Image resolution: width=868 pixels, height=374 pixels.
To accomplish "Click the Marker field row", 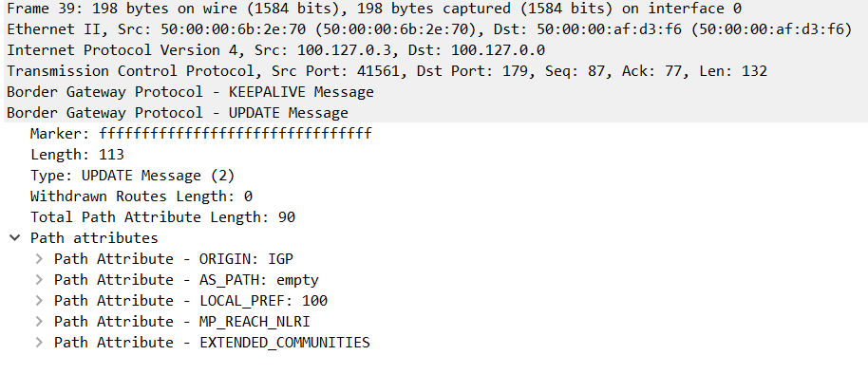I will 201,134.
